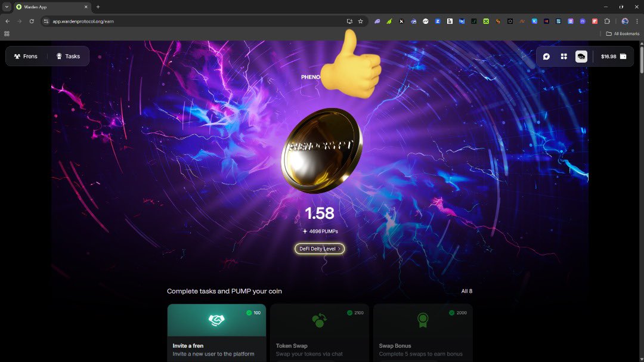Open the blue K extension icon

[534, 21]
